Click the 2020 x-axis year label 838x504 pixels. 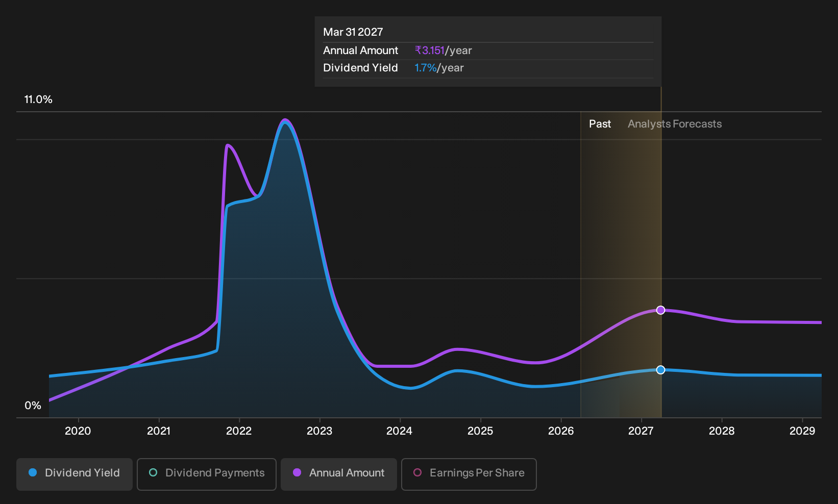coord(78,431)
